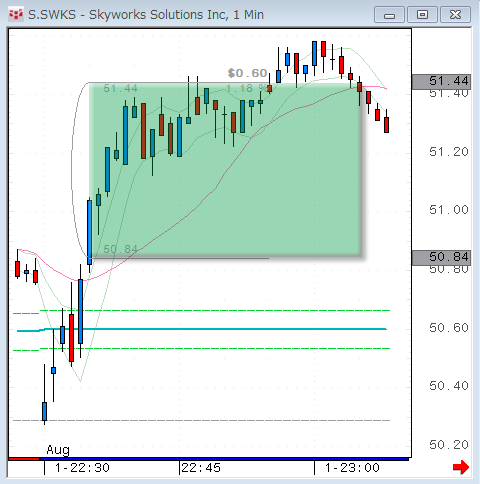Screen dimensions: 480x484
Task: Select the green measurement rectangle area
Action: (x=225, y=170)
